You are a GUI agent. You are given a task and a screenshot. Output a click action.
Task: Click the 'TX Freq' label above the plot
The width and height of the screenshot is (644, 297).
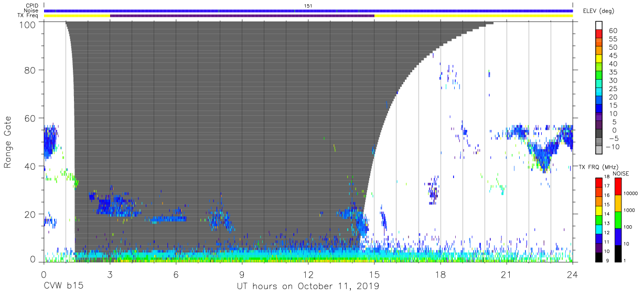click(29, 15)
